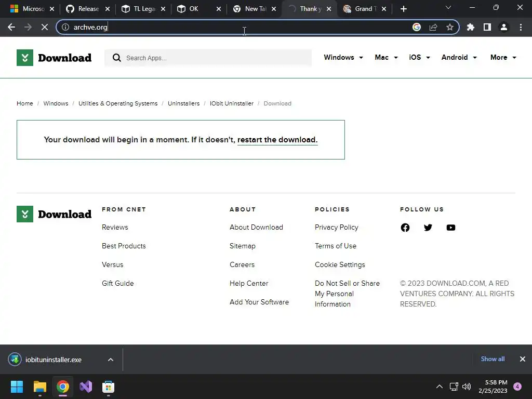Open the Windows Start menu

tap(17, 387)
